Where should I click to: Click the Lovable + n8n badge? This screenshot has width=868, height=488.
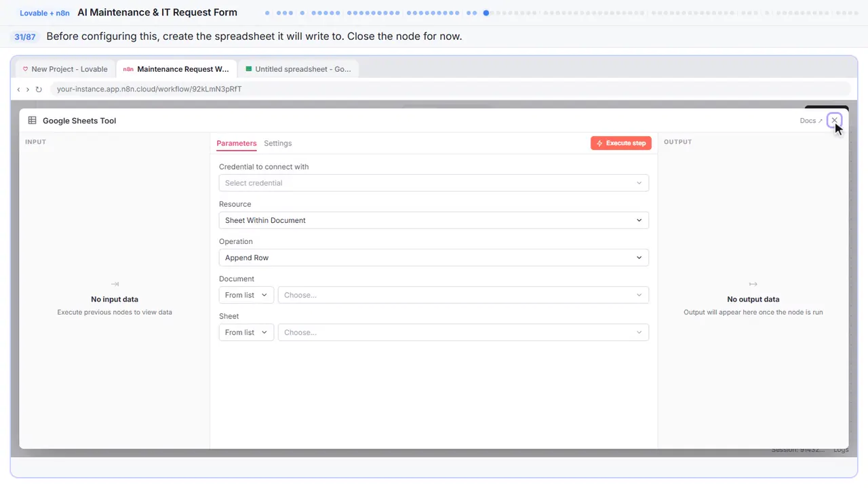44,13
